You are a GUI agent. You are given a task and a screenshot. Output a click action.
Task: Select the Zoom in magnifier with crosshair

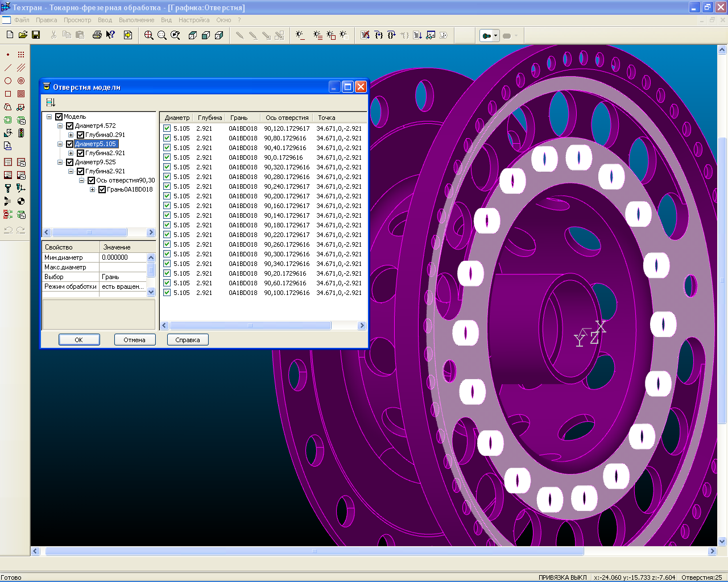coord(148,35)
